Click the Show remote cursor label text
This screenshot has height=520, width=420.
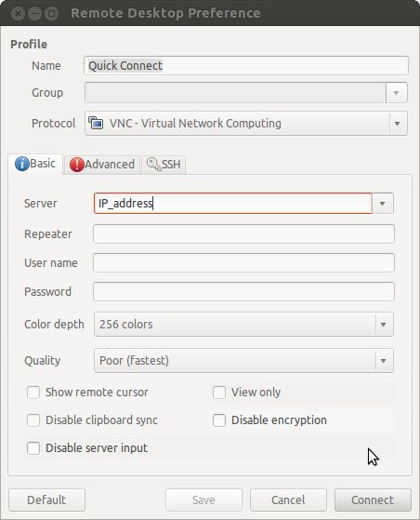[97, 393]
